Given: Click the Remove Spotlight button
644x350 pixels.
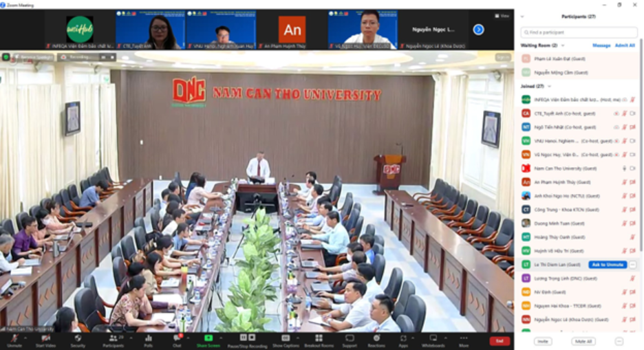Looking at the screenshot, I should click(x=33, y=57).
